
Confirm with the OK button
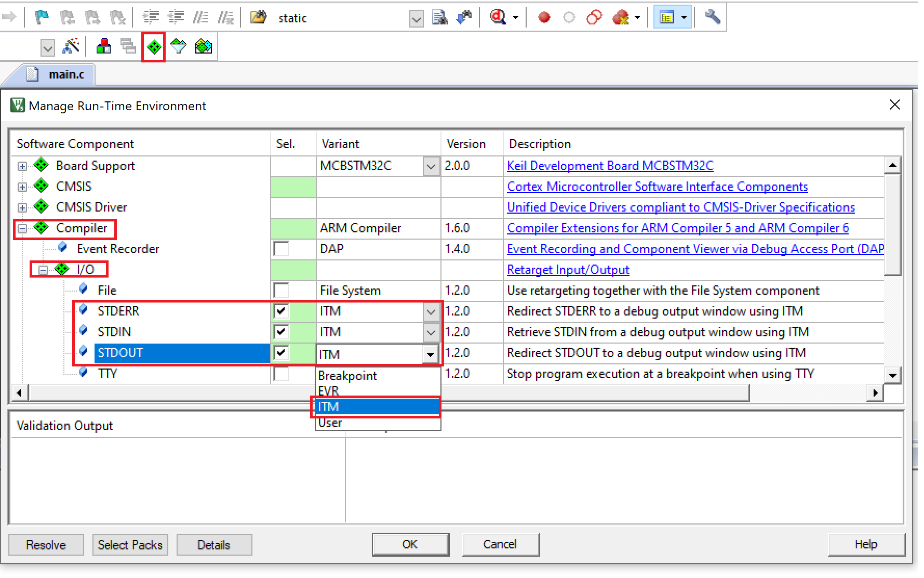410,544
